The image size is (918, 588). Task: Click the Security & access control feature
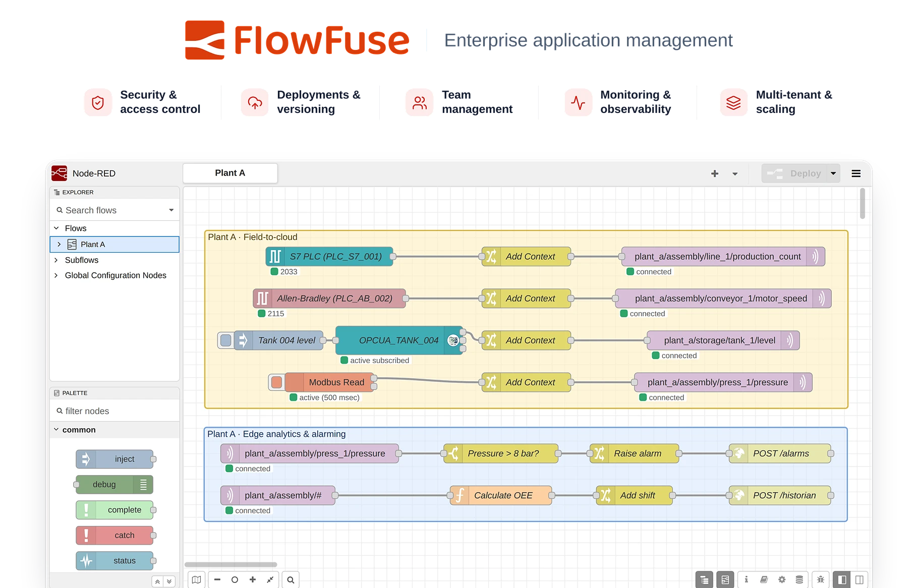[143, 102]
